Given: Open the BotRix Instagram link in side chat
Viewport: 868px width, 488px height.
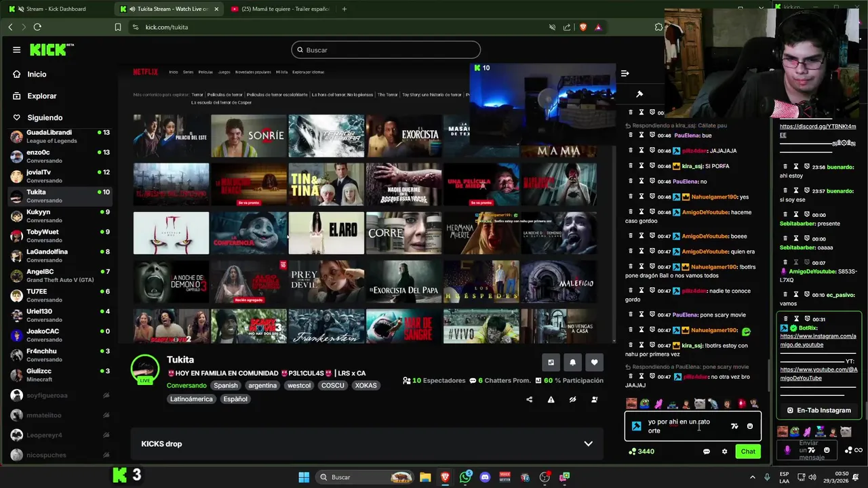Looking at the screenshot, I should click(818, 340).
